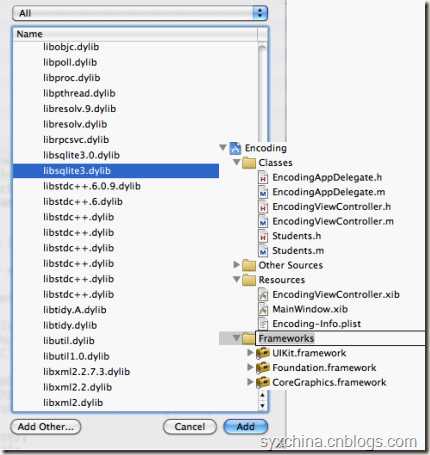The image size is (430, 455).
Task: Select librpcsvc.dylib in the list
Action: pos(76,140)
